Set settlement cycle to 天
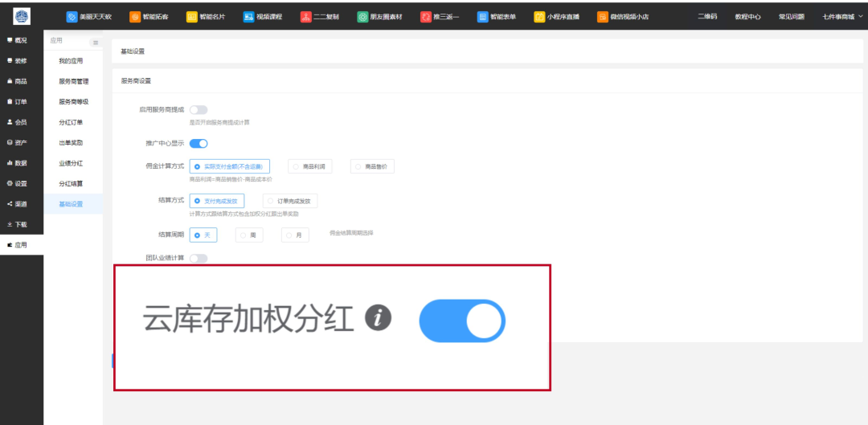The image size is (868, 425). click(203, 235)
